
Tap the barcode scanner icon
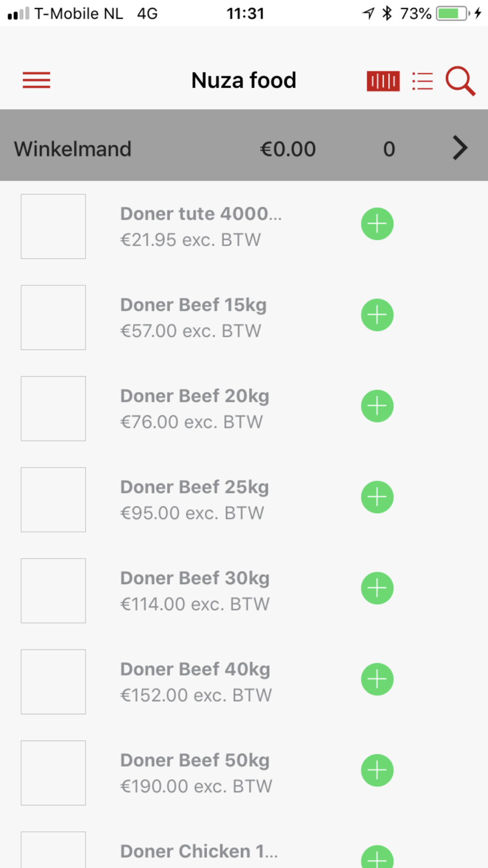coord(383,81)
